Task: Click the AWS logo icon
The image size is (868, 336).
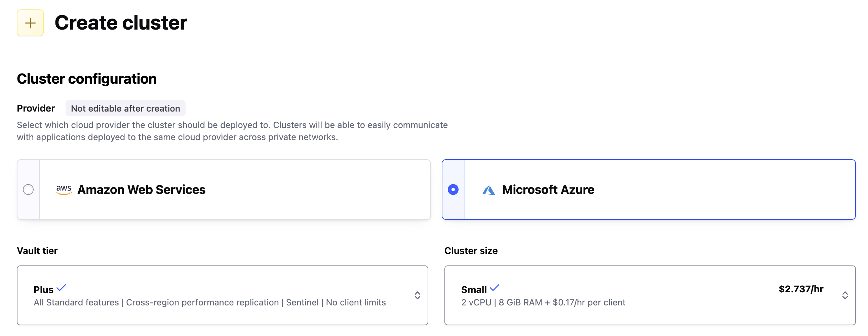Action: 64,190
